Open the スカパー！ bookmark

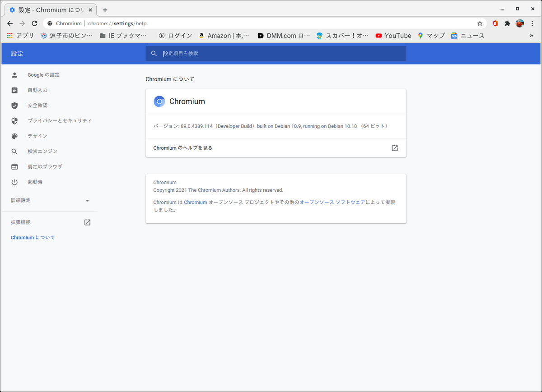pyautogui.click(x=342, y=36)
